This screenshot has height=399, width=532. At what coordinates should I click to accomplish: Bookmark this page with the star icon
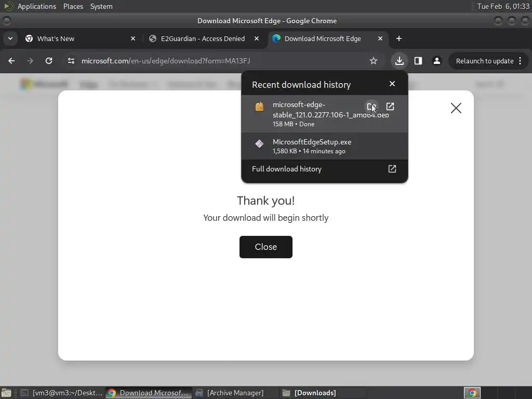[x=374, y=61]
